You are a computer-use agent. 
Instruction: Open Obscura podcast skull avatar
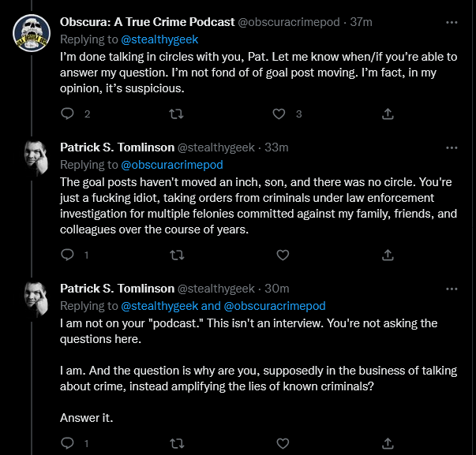point(32,33)
